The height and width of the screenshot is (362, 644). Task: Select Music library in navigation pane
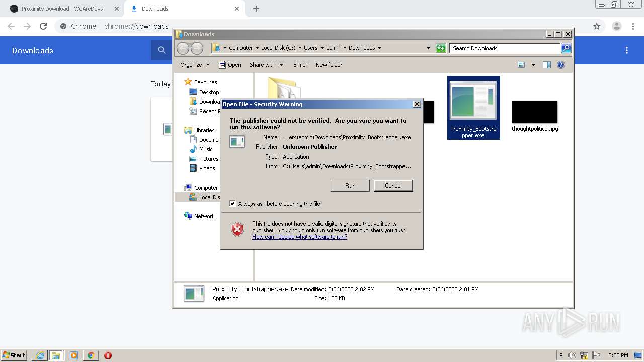[x=201, y=149]
